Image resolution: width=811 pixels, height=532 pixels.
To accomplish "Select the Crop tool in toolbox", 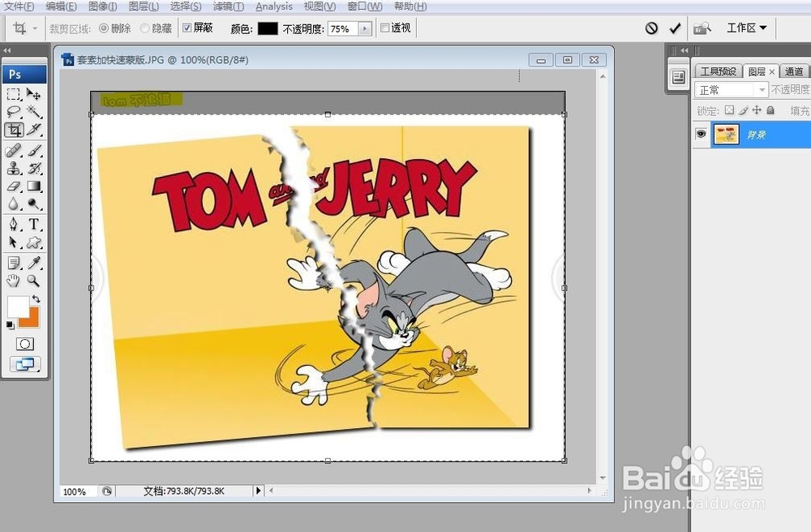I will (x=14, y=130).
